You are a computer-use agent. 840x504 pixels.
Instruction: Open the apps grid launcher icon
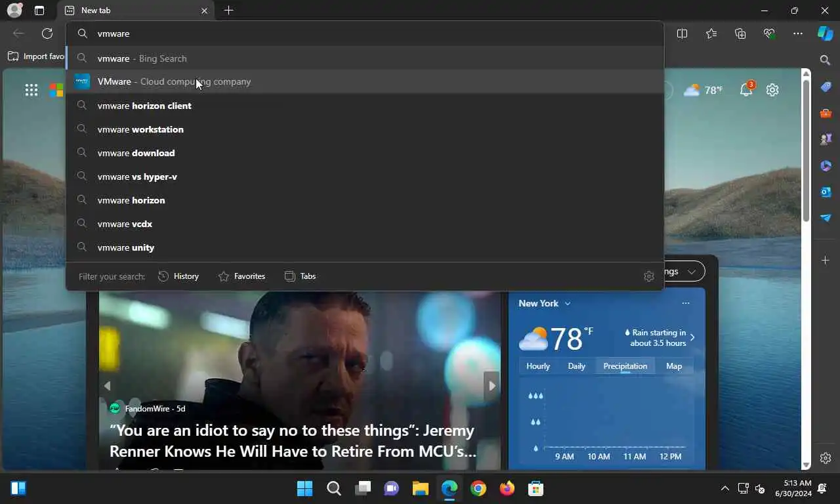point(31,90)
